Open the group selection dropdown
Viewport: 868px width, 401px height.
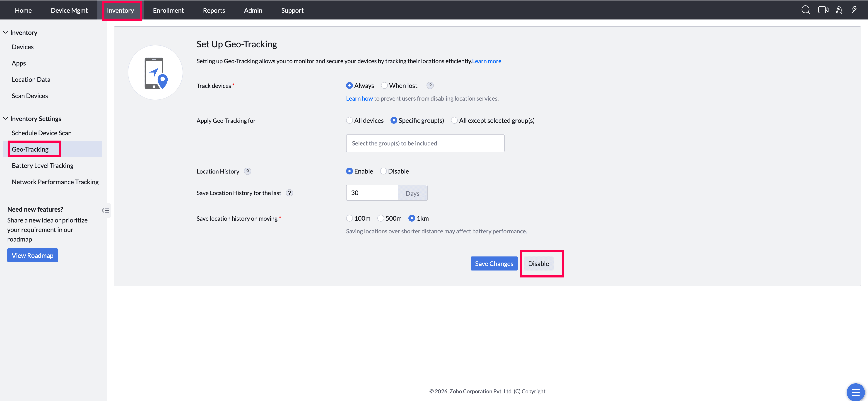[x=425, y=143]
